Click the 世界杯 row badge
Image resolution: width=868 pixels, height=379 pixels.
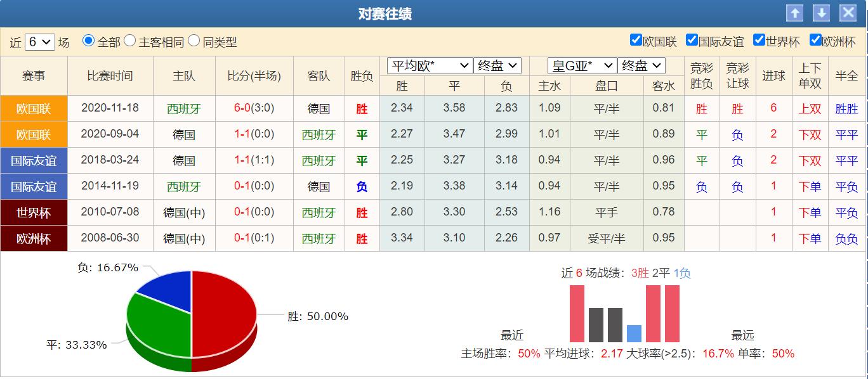coord(34,212)
